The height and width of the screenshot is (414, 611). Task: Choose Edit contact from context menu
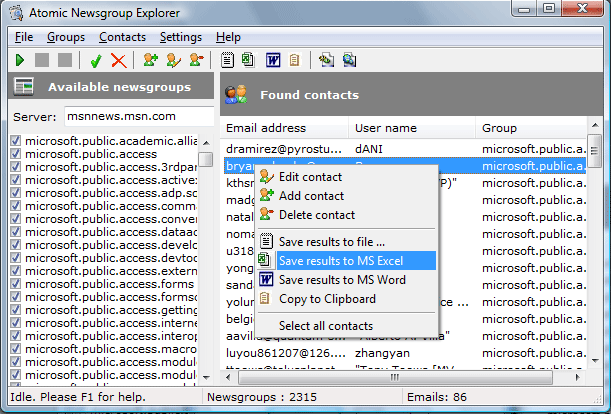[x=347, y=177]
